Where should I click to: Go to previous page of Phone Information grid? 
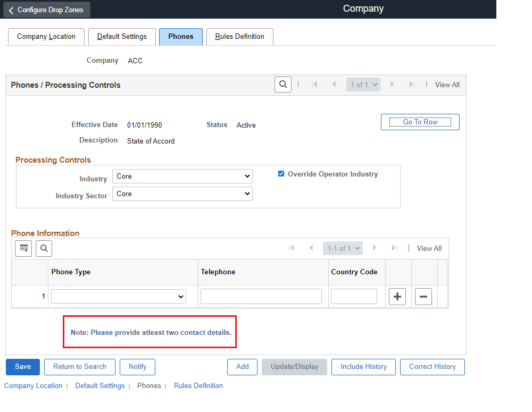tap(311, 248)
